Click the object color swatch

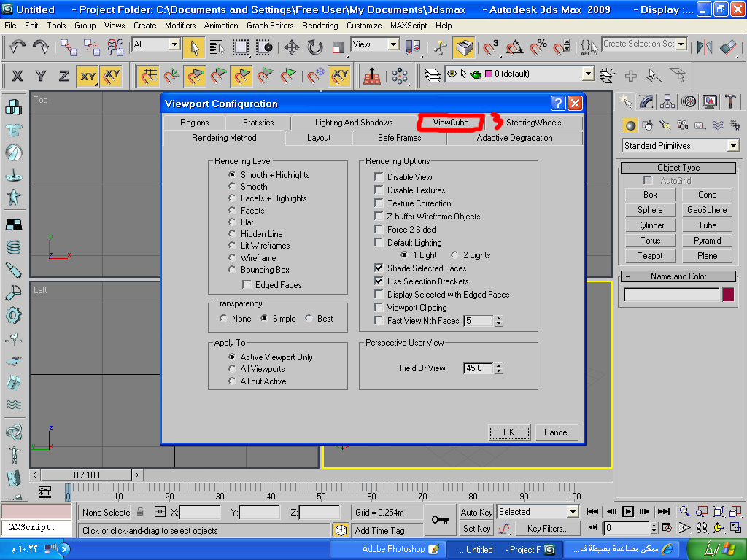[727, 295]
